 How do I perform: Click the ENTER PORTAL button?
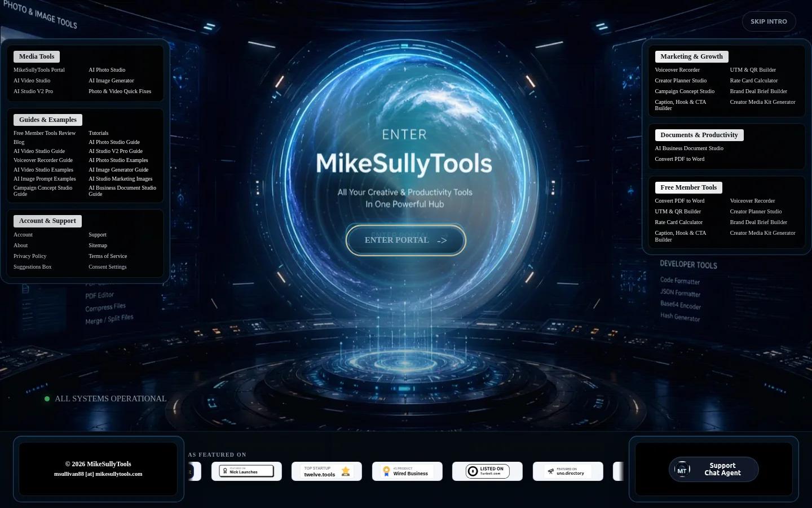(406, 240)
